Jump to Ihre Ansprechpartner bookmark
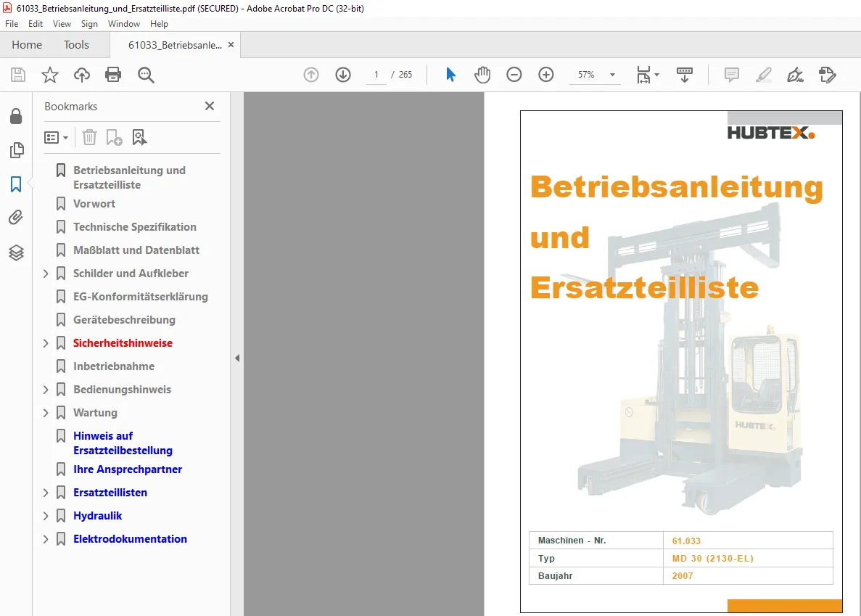The image size is (861, 616). (128, 469)
